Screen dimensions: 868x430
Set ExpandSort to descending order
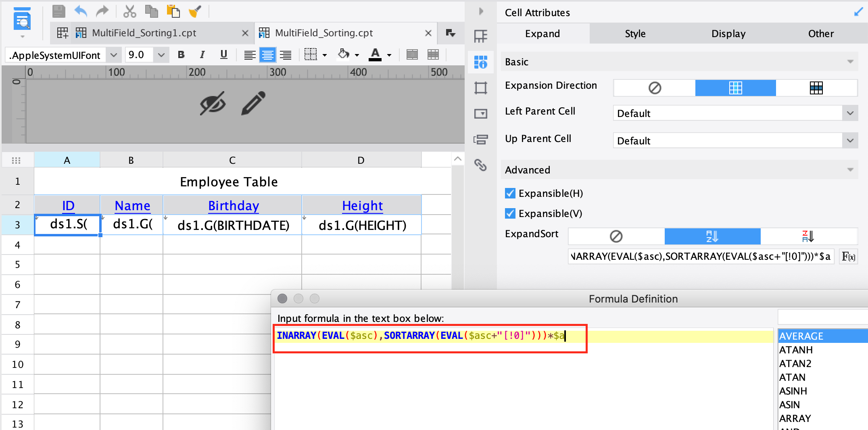[809, 236]
